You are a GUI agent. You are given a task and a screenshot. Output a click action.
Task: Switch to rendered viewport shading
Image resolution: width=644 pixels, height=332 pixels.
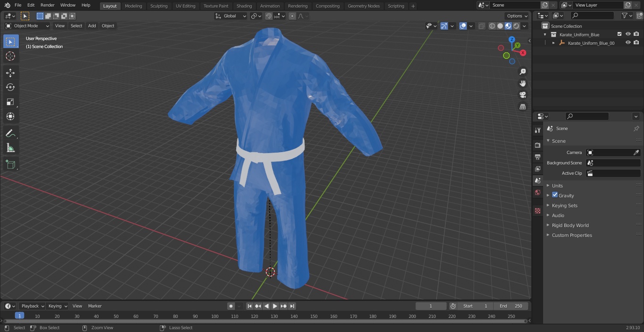516,26
